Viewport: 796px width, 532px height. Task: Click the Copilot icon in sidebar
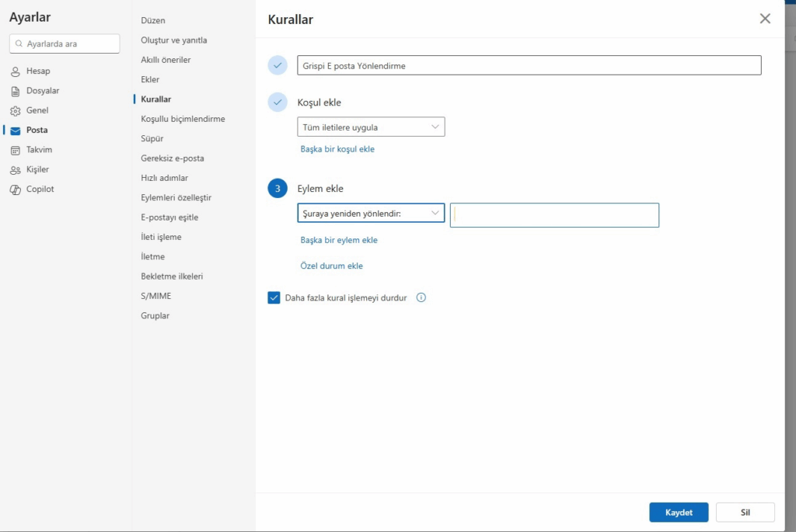(x=16, y=190)
